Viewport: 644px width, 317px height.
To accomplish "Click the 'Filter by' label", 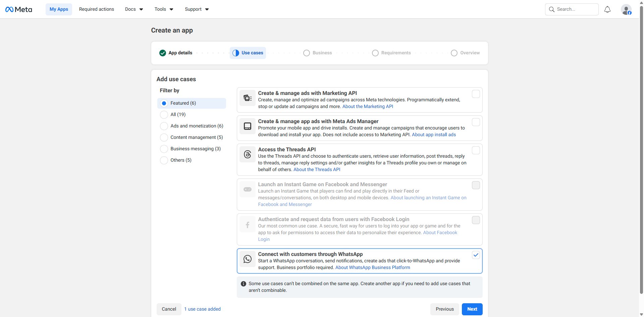I will [169, 91].
